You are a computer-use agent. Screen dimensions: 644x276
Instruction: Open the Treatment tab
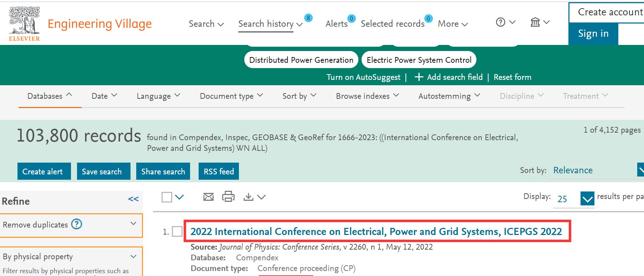pyautogui.click(x=586, y=96)
